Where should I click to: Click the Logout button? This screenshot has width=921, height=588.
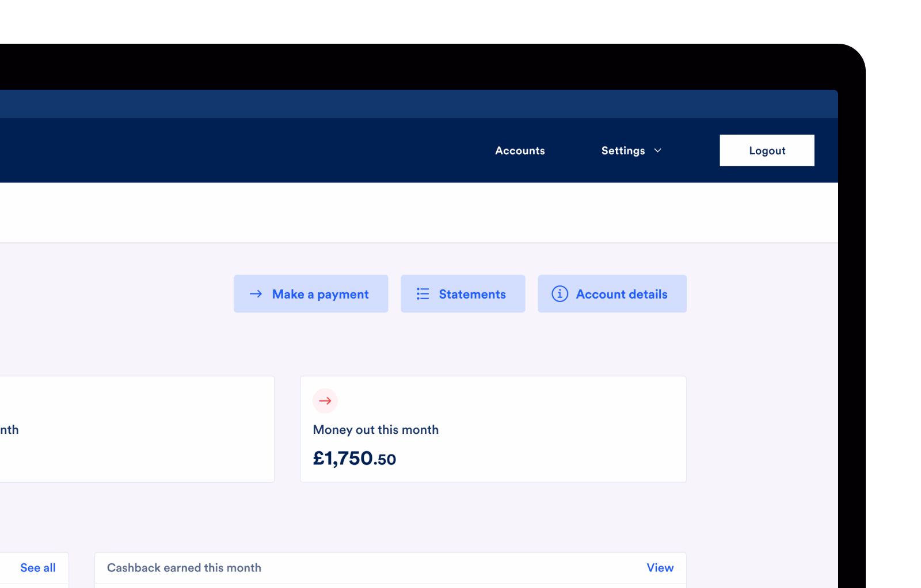point(767,151)
